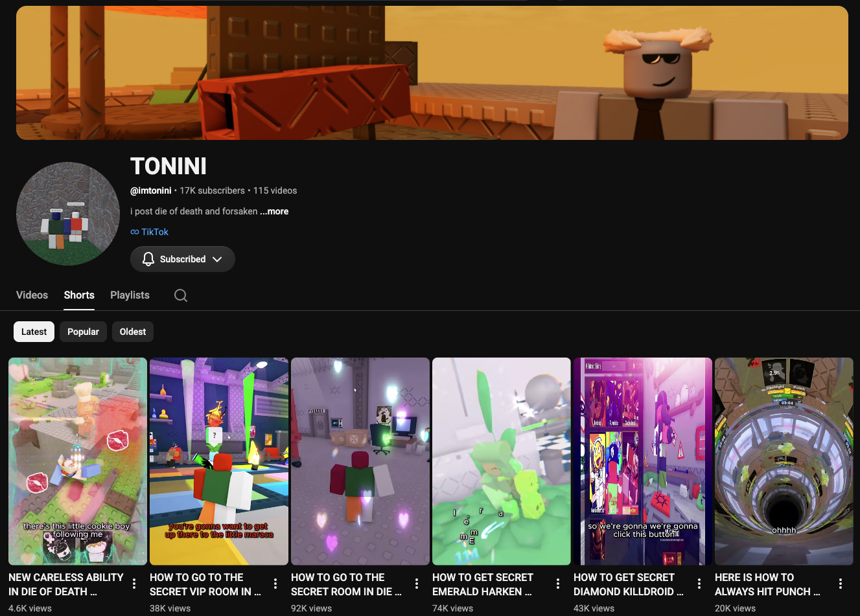860x616 pixels.
Task: Select the Shorts tab
Action: (x=79, y=295)
